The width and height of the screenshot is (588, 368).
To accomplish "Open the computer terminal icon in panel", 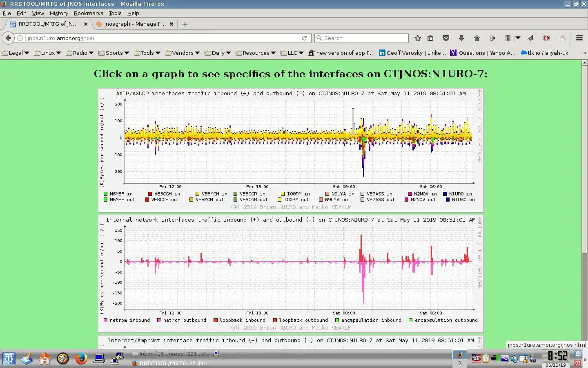I will [99, 359].
